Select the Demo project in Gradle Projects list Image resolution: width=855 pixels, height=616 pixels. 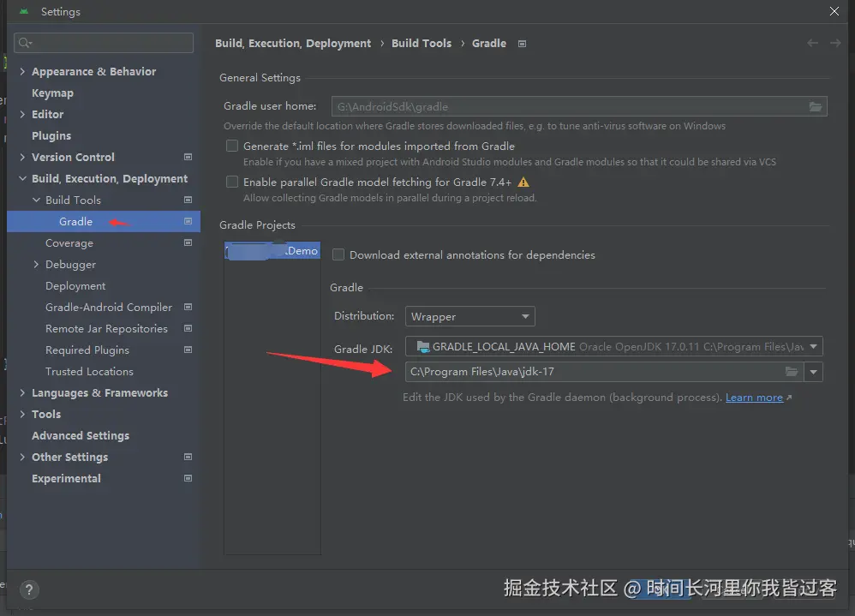272,251
